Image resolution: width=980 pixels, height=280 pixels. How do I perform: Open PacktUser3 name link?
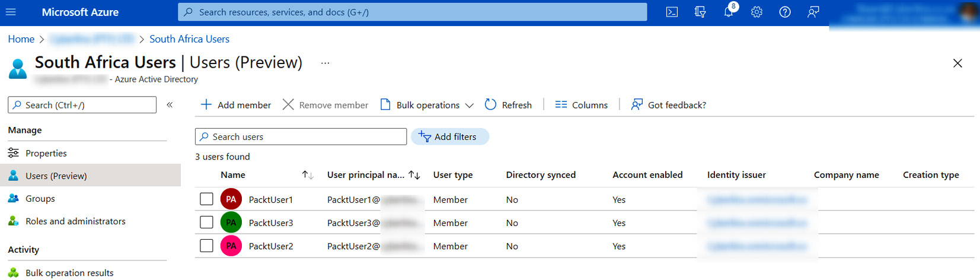[x=271, y=222]
